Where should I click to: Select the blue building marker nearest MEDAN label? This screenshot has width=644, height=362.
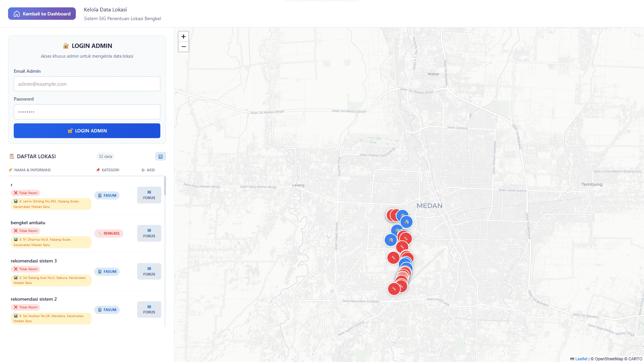407,222
